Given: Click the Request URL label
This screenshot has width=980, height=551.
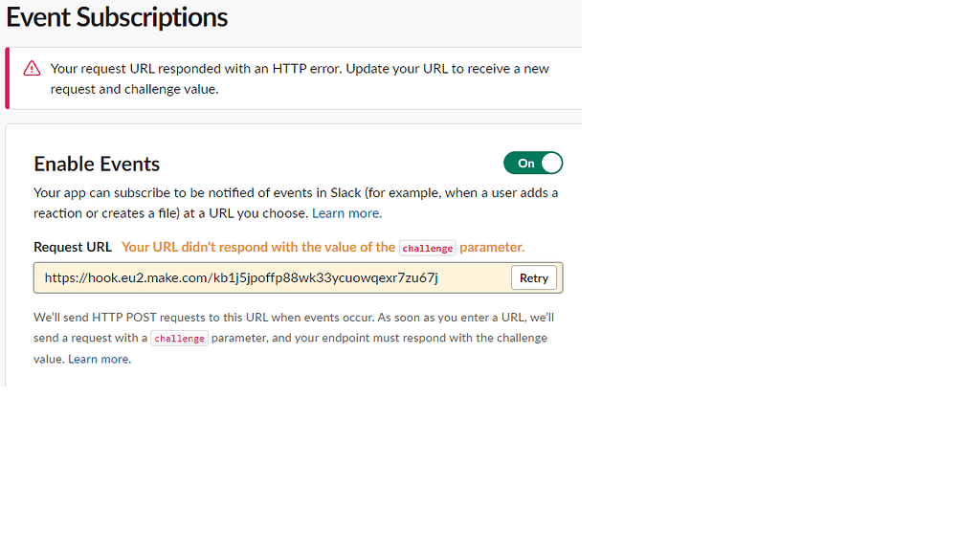Looking at the screenshot, I should (72, 247).
